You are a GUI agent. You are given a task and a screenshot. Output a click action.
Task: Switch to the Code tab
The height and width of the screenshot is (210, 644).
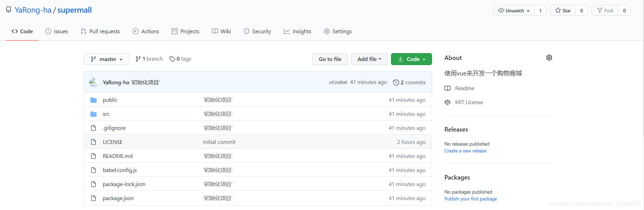pos(22,31)
